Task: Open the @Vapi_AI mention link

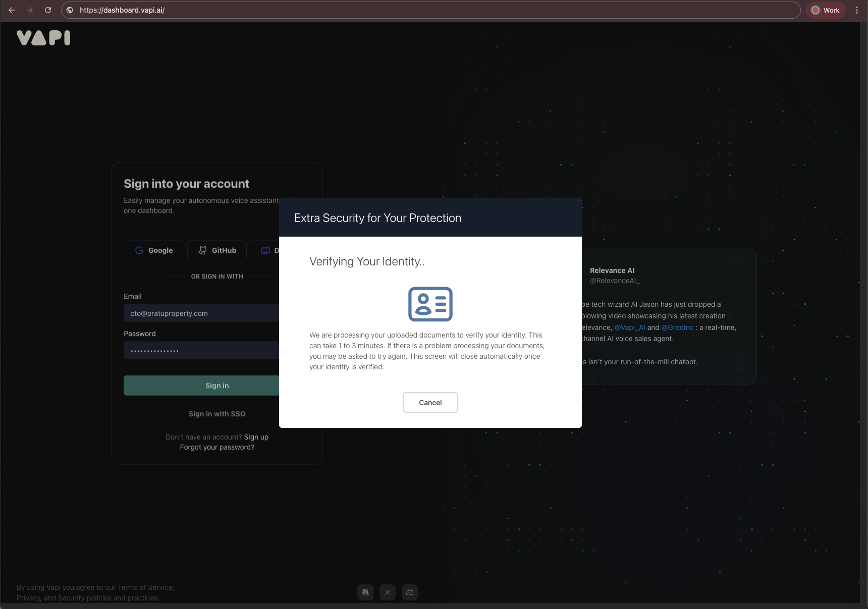Action: click(629, 327)
